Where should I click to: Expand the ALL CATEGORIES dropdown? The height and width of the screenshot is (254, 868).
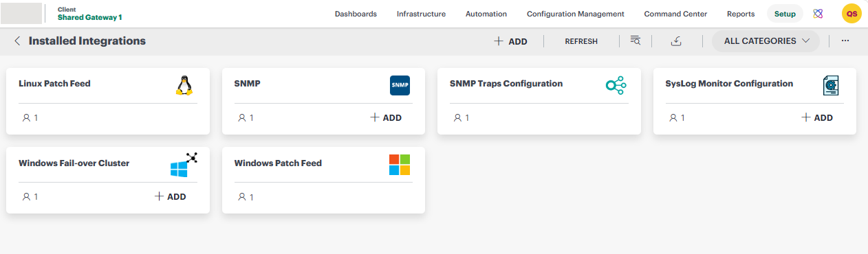click(x=766, y=41)
